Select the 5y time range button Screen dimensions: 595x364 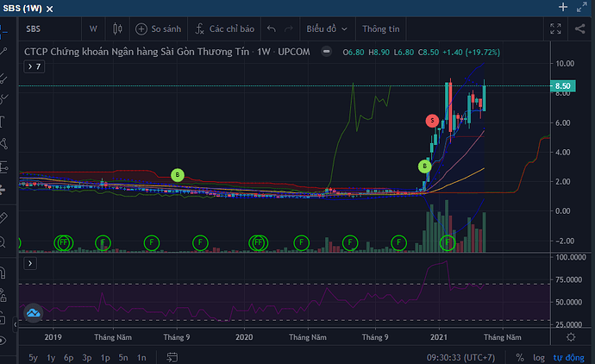[33, 357]
